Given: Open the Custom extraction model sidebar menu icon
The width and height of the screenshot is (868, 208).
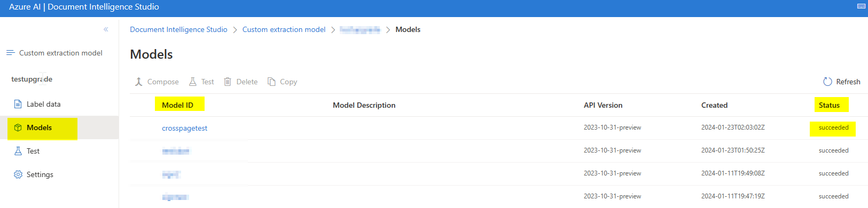Looking at the screenshot, I should pos(10,53).
